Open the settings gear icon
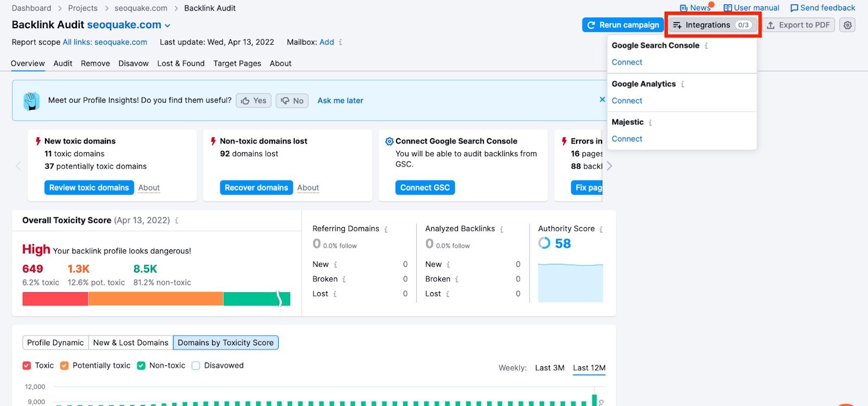Image resolution: width=868 pixels, height=406 pixels. tap(847, 25)
